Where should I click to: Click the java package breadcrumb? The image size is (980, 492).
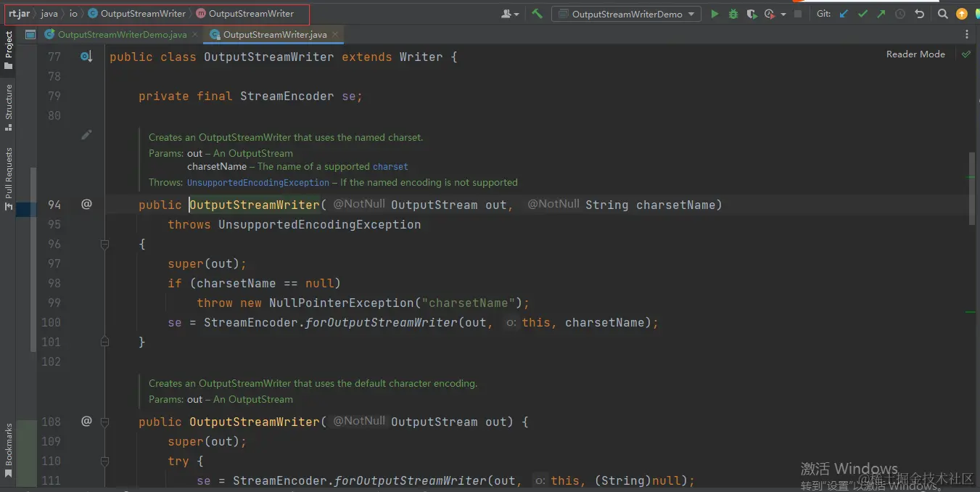[x=49, y=14]
